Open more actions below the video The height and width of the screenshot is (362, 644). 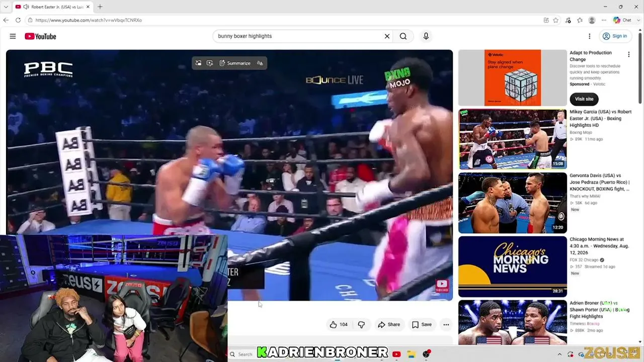tap(446, 325)
